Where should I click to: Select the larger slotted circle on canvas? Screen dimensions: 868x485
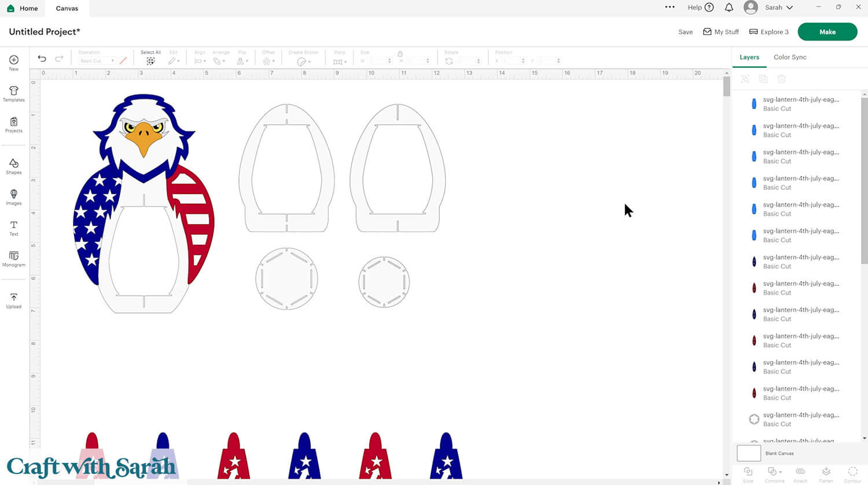[x=287, y=279]
